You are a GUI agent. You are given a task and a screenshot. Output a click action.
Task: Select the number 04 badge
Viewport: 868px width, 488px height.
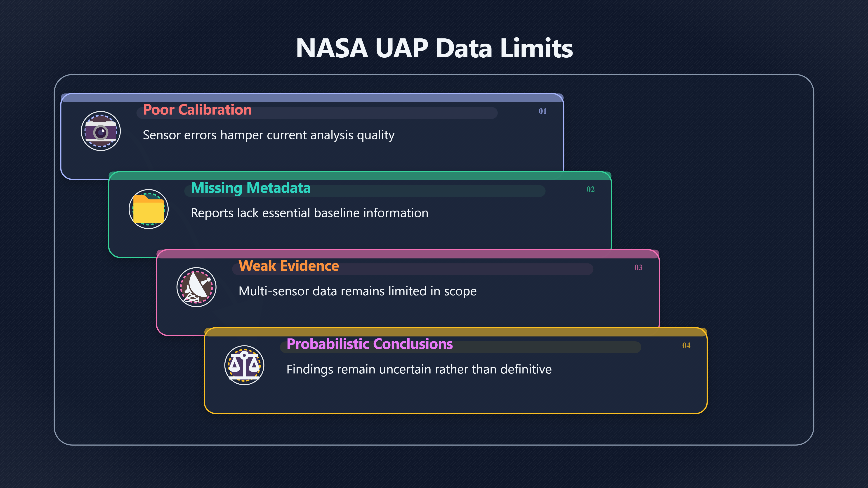[x=686, y=345]
